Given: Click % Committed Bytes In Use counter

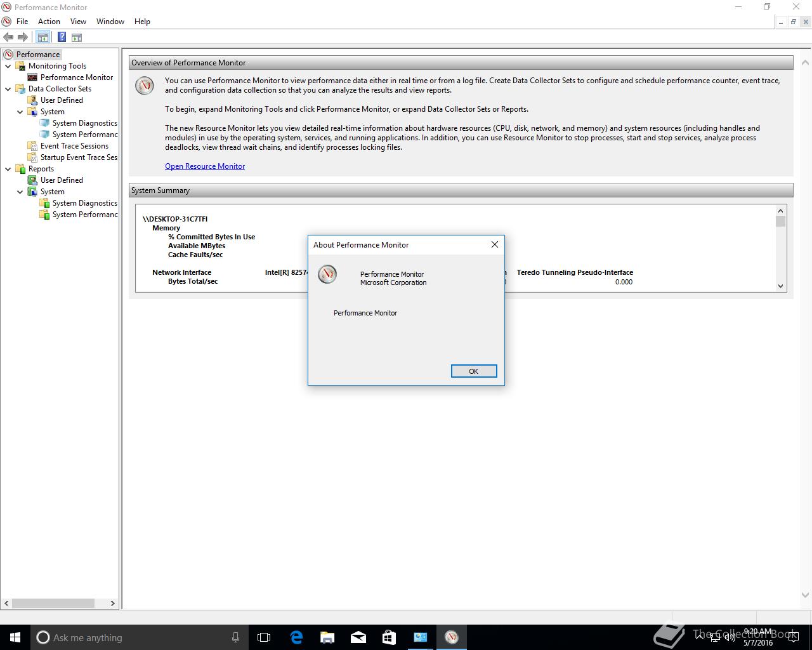Looking at the screenshot, I should pos(211,237).
